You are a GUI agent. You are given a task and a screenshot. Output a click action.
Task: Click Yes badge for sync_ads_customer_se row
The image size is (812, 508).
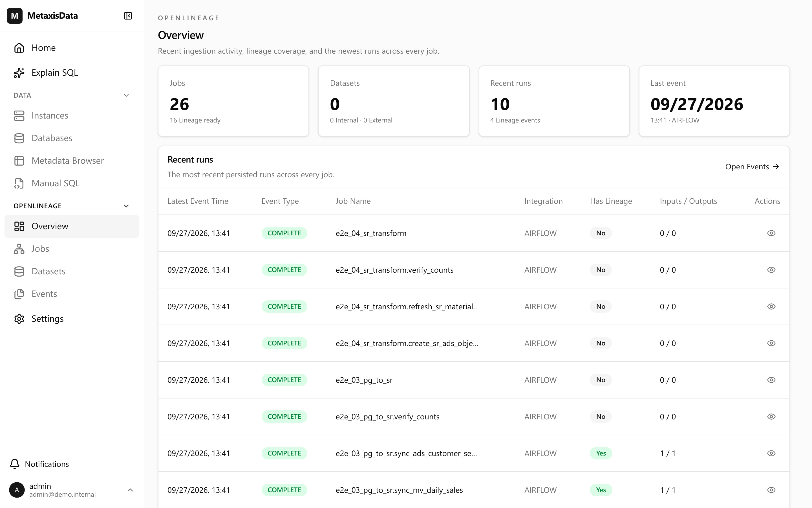pos(601,453)
